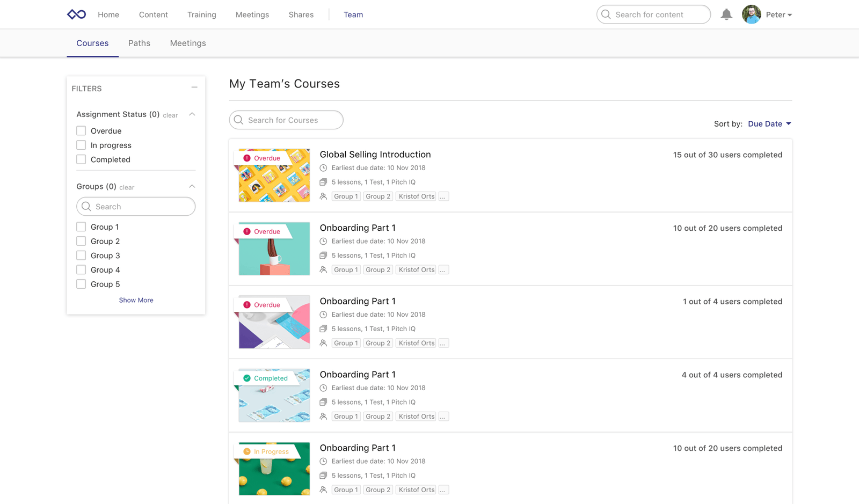Check the In progress filter
The height and width of the screenshot is (504, 859).
coord(81,145)
